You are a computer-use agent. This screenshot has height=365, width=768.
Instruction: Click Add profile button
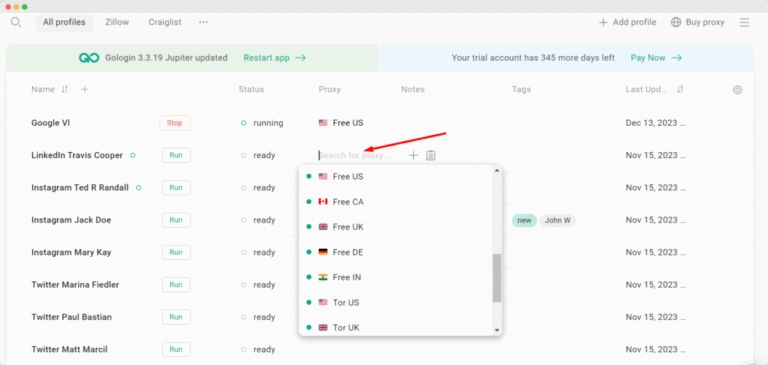627,23
